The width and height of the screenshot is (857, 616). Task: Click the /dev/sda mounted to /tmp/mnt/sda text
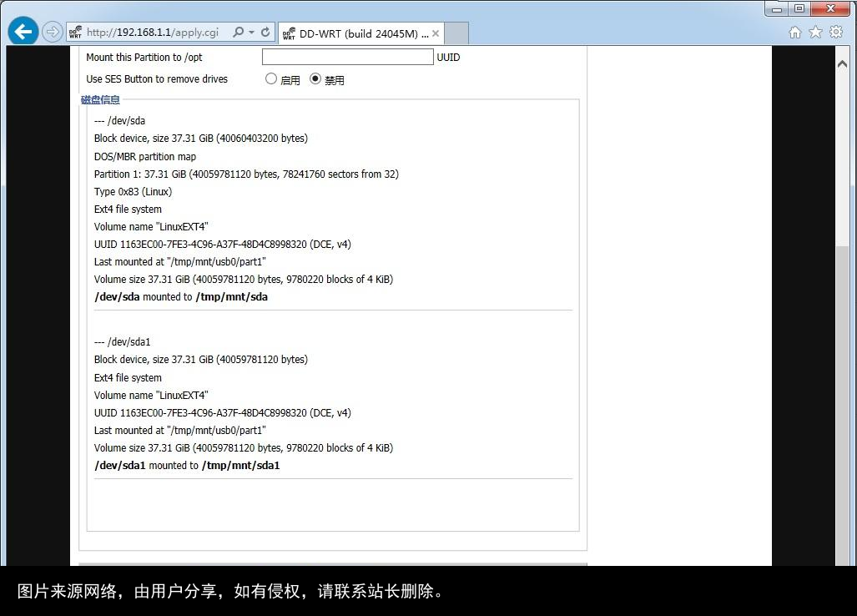(x=181, y=296)
